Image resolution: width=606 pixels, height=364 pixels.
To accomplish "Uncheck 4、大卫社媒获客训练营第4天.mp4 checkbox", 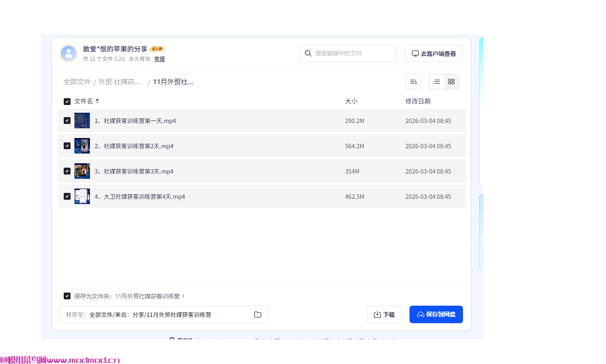I will [67, 196].
